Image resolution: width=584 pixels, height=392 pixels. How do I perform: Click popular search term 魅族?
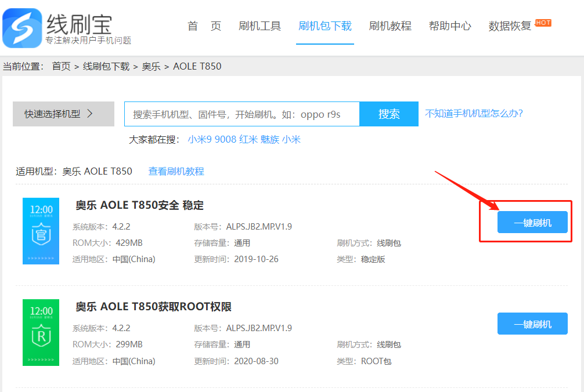click(270, 140)
